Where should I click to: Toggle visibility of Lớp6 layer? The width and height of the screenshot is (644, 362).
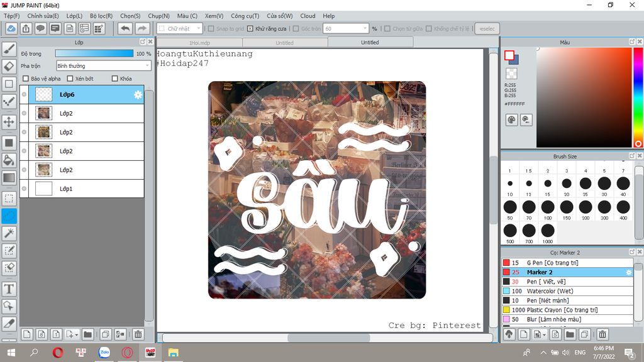(x=25, y=94)
